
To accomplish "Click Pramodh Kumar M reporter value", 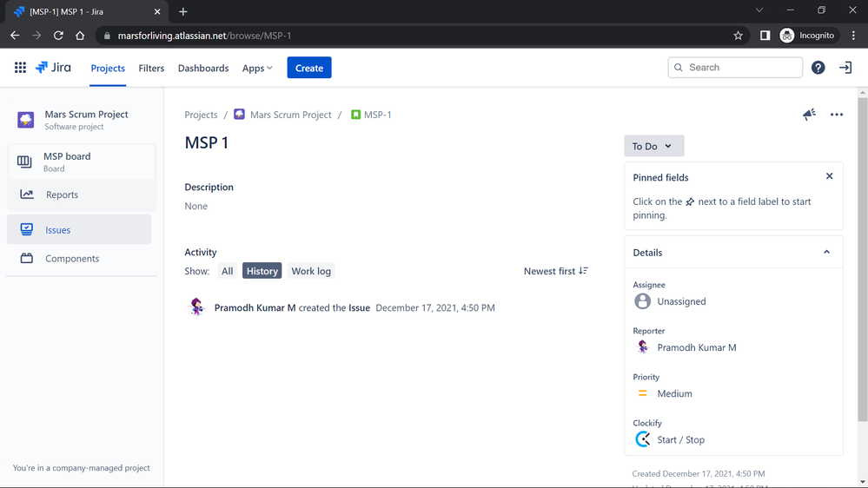I will point(696,347).
